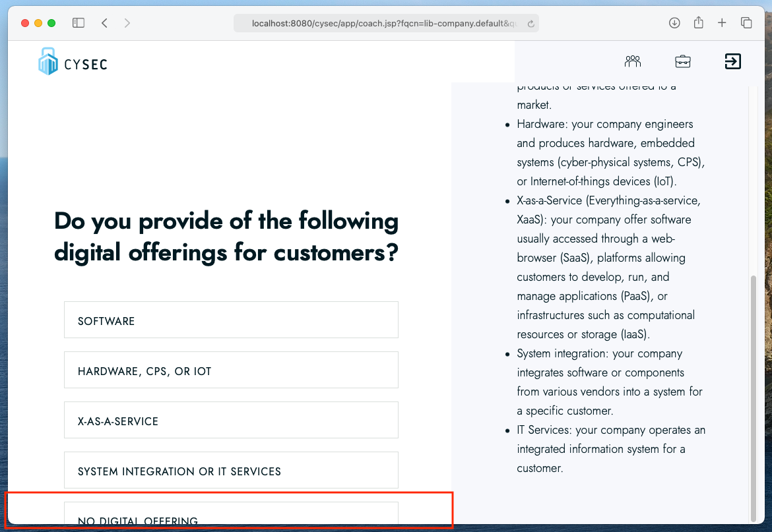Open a new tab with the plus button

722,22
